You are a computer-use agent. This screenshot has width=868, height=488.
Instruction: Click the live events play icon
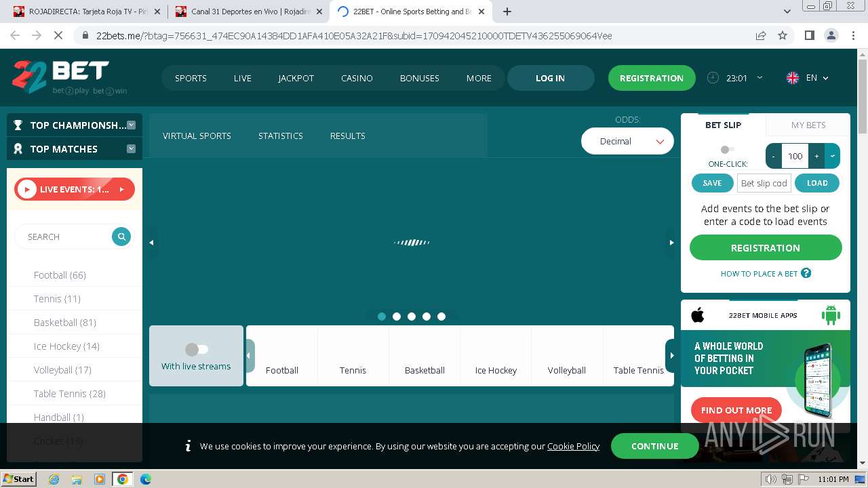tap(27, 190)
